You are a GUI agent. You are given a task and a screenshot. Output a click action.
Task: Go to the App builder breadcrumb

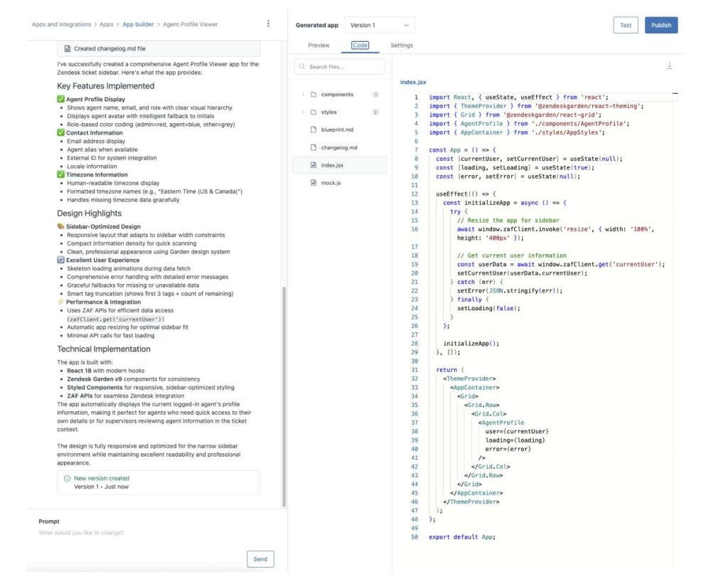pyautogui.click(x=138, y=24)
